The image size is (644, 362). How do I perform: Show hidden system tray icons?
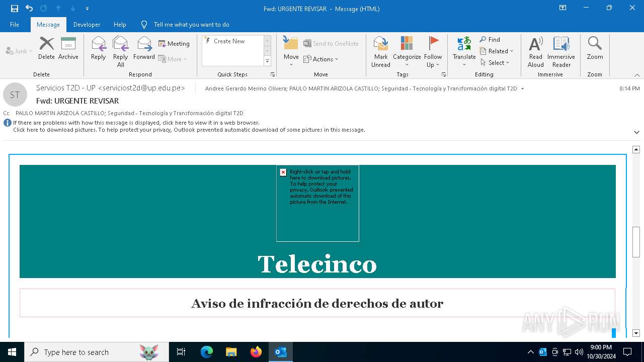click(531, 352)
